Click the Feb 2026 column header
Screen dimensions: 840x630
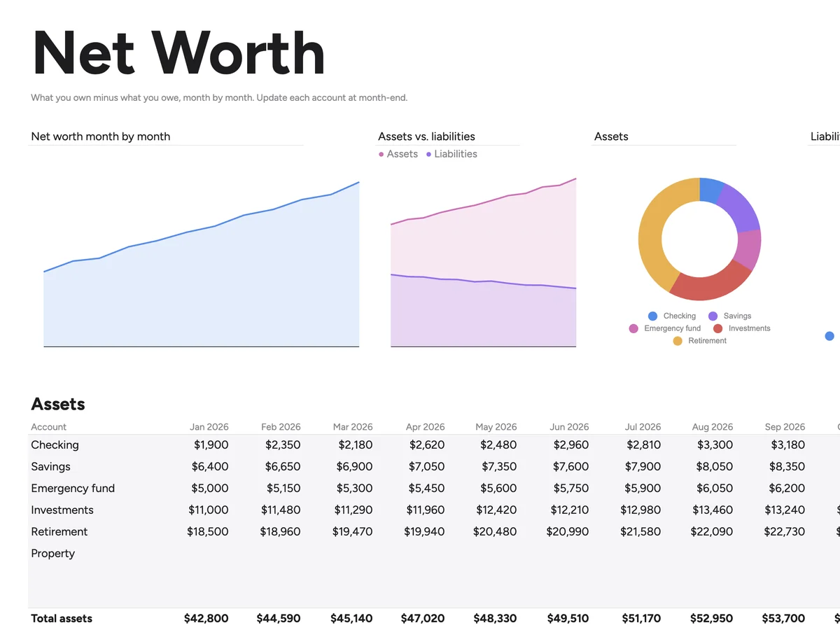click(281, 427)
